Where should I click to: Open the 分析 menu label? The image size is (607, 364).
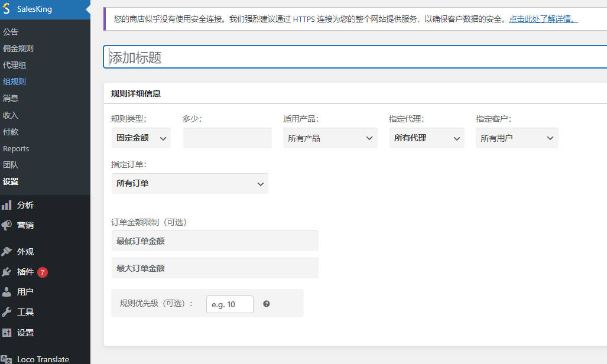click(x=25, y=205)
